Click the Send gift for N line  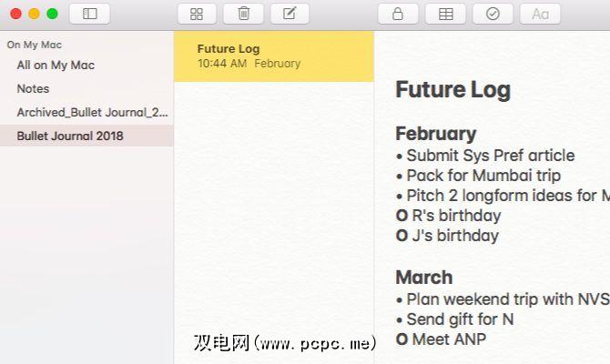pyautogui.click(x=460, y=319)
